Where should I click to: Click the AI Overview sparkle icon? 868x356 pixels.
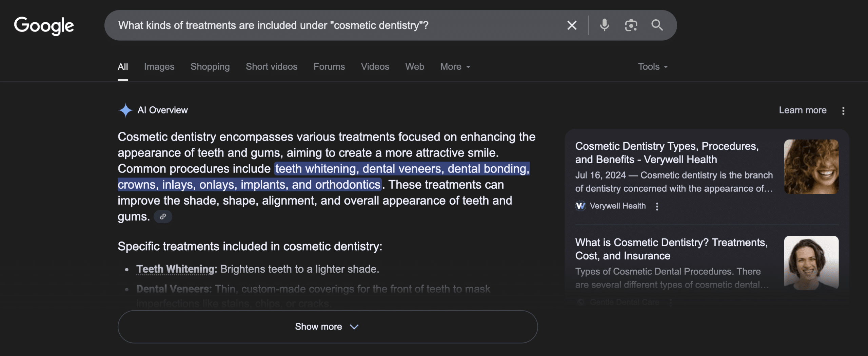tap(125, 110)
